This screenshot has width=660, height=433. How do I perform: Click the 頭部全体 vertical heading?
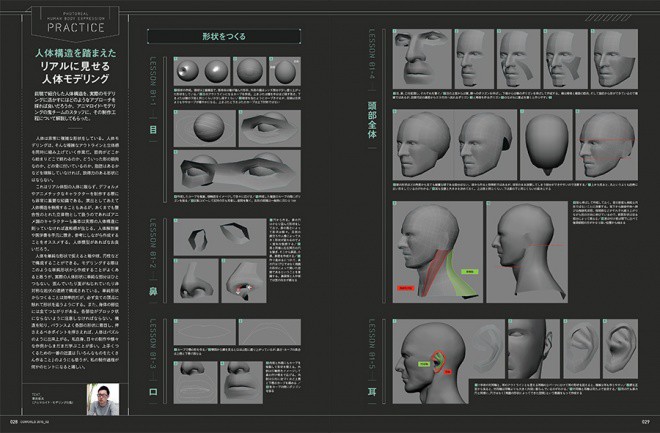(372, 120)
